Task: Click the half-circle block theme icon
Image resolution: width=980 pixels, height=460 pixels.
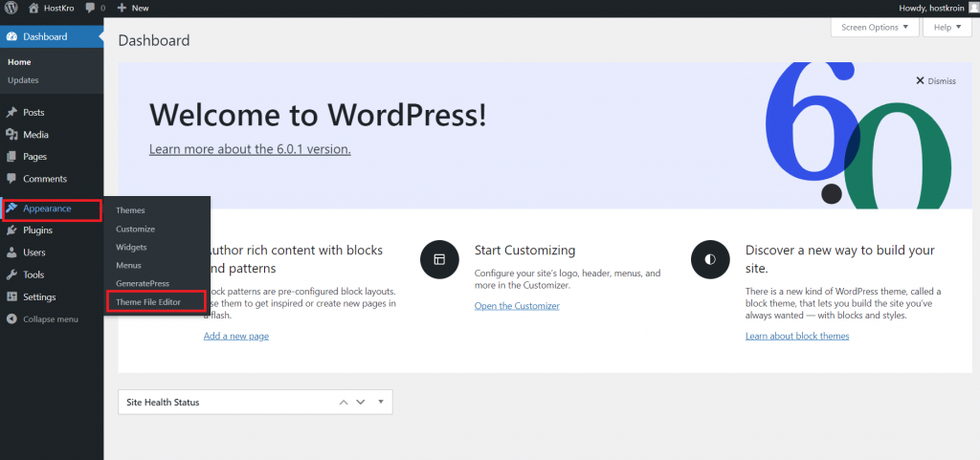Action: pyautogui.click(x=710, y=259)
